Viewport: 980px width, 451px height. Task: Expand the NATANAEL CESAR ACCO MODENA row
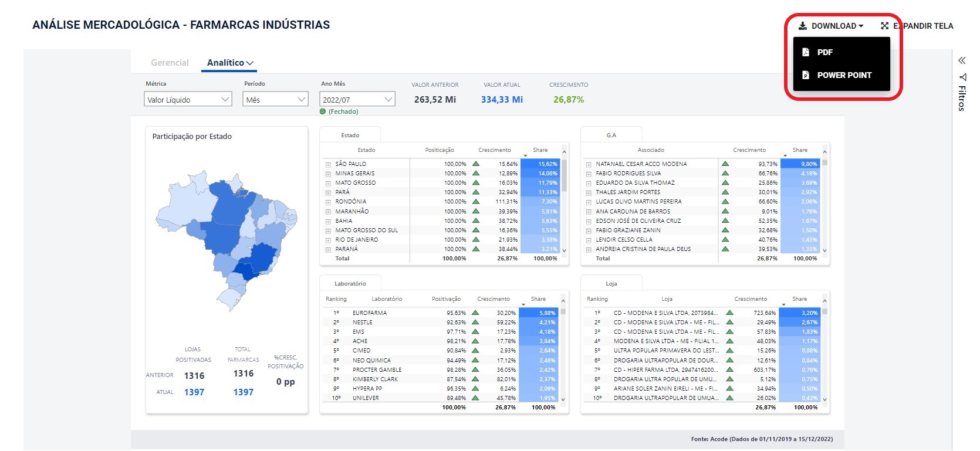589,165
